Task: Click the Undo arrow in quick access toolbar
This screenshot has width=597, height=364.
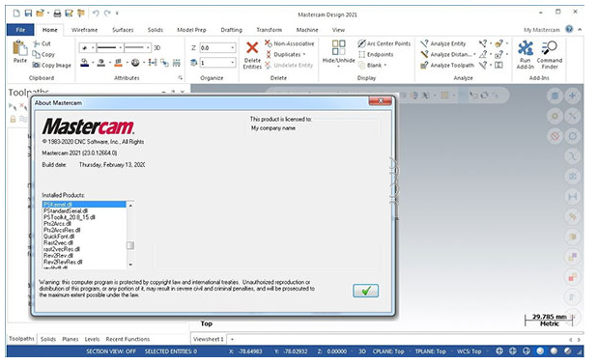Action: [96, 14]
